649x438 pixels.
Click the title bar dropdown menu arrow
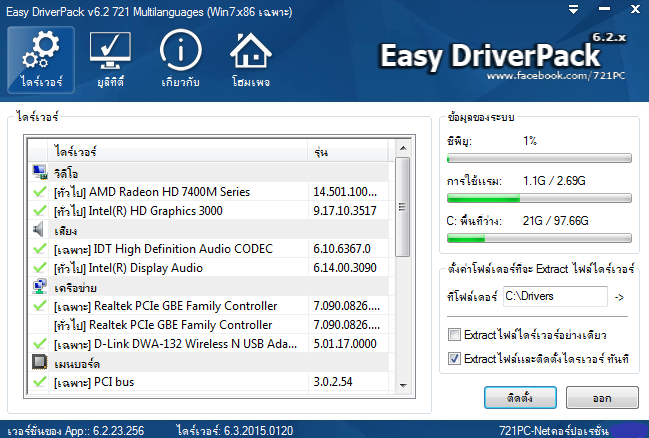pos(573,9)
